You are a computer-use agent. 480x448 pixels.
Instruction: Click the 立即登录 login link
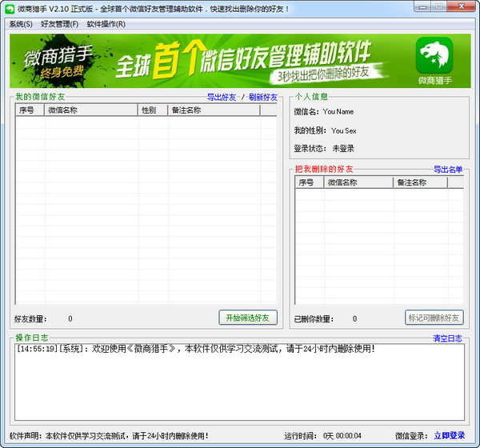(450, 435)
